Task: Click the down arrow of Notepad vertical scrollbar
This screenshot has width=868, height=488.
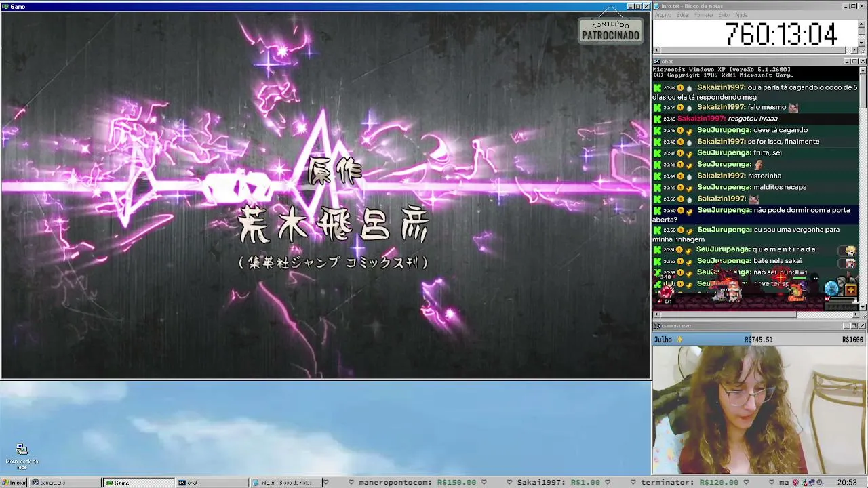Action: (x=862, y=43)
